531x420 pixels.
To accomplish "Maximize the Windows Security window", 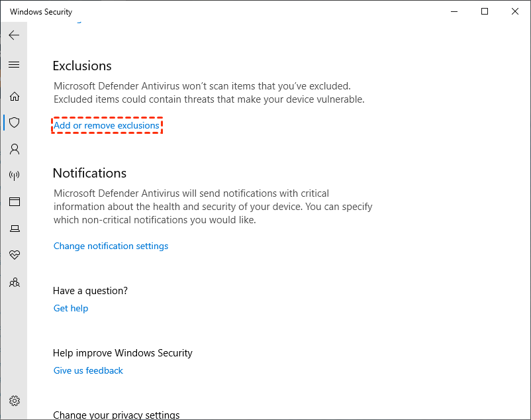I will tap(485, 11).
